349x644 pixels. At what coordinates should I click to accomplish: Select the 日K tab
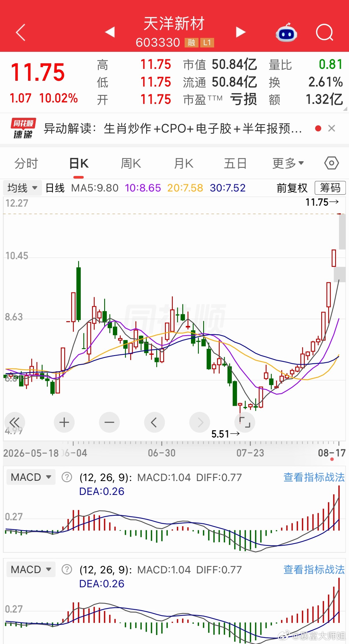pos(79,164)
